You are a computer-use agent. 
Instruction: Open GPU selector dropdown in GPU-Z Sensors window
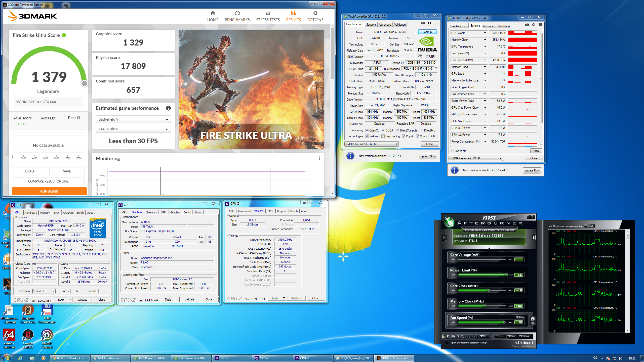point(476,158)
